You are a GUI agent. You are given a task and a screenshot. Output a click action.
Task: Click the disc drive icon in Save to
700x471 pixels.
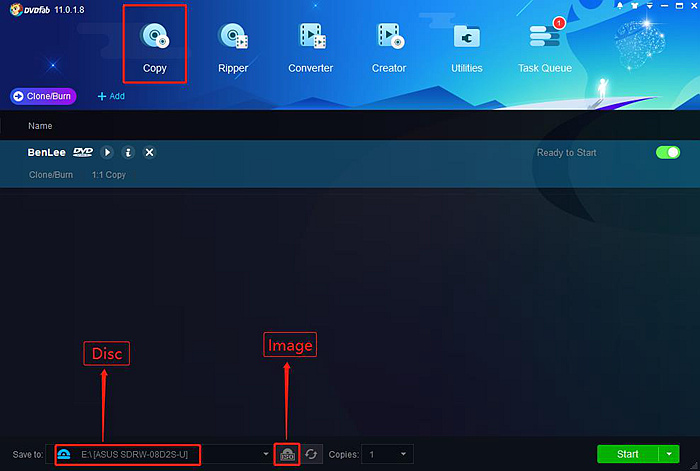point(64,454)
